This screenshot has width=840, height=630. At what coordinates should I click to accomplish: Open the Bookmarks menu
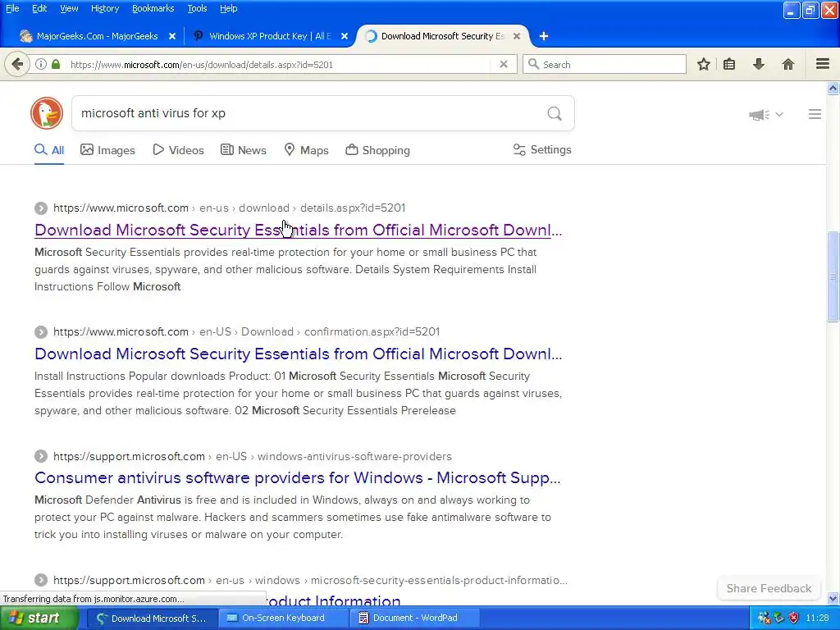tap(153, 8)
